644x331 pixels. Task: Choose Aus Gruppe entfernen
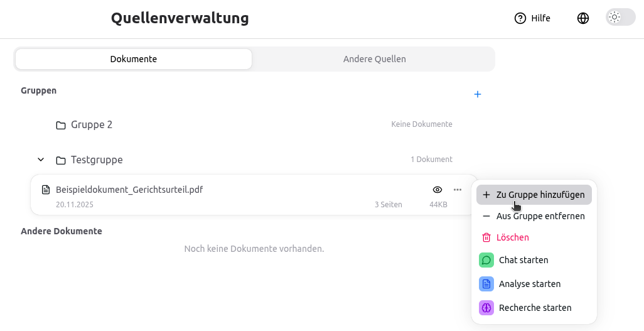pyautogui.click(x=534, y=216)
